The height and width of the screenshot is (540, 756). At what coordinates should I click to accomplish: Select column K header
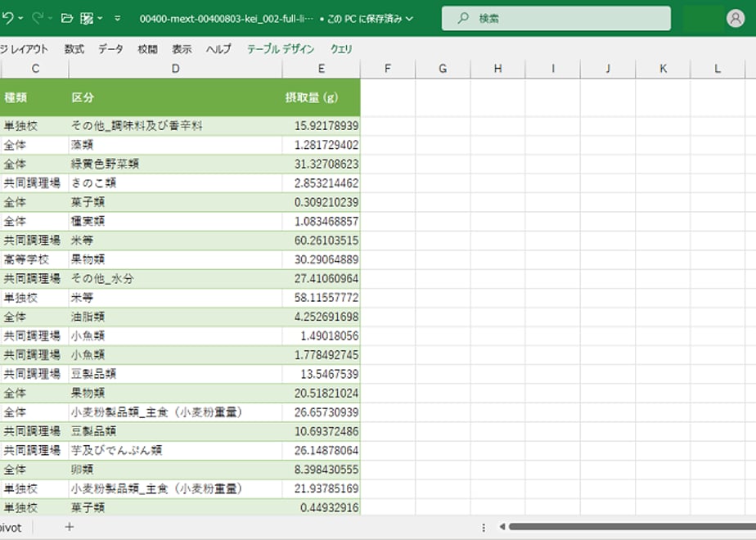pyautogui.click(x=663, y=69)
